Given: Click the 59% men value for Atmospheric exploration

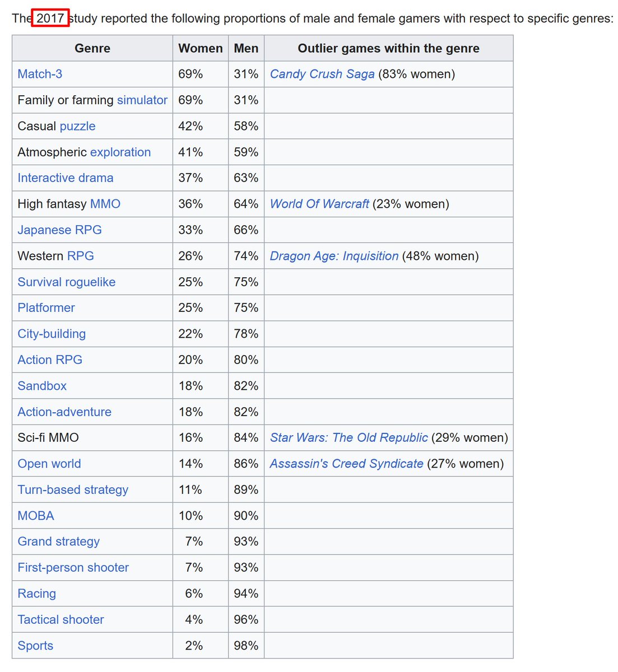Looking at the screenshot, I should click(247, 152).
